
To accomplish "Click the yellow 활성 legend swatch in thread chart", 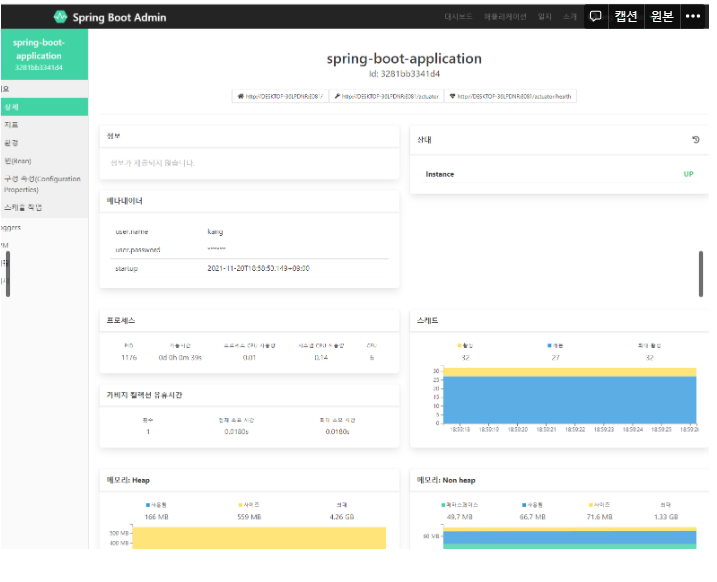I will coord(460,346).
